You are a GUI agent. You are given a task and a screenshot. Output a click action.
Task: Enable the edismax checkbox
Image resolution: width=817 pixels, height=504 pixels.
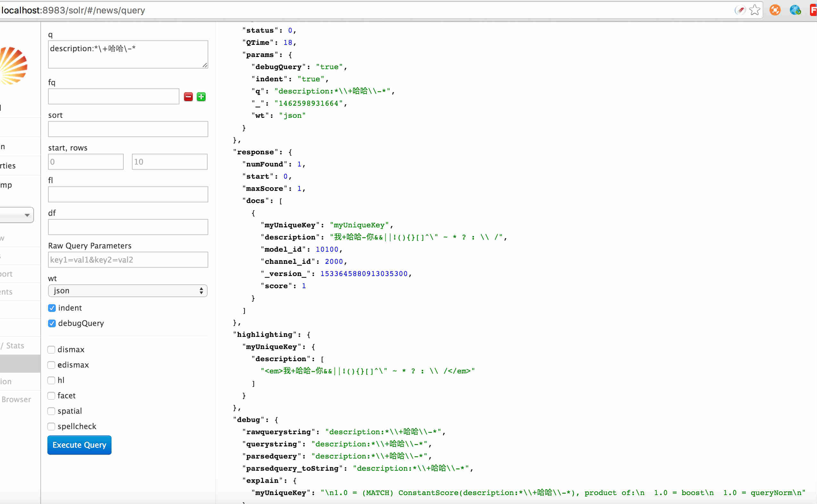pyautogui.click(x=51, y=365)
